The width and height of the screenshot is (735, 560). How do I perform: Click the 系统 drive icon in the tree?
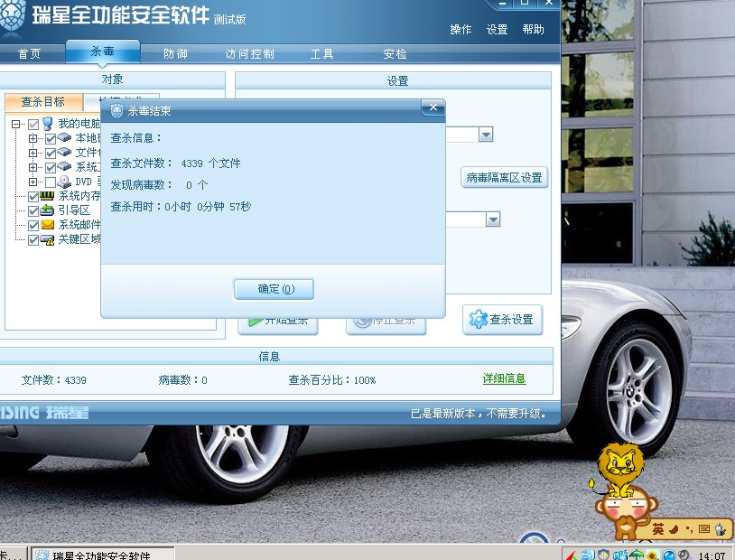64,167
